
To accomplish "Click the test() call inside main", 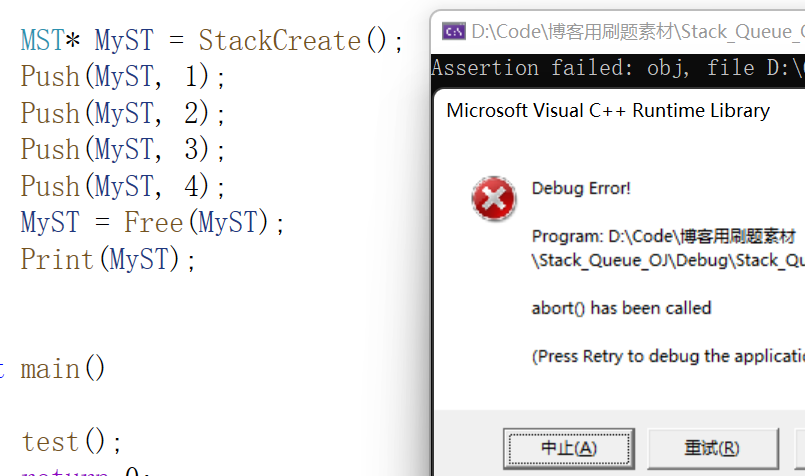I will click(x=71, y=442).
